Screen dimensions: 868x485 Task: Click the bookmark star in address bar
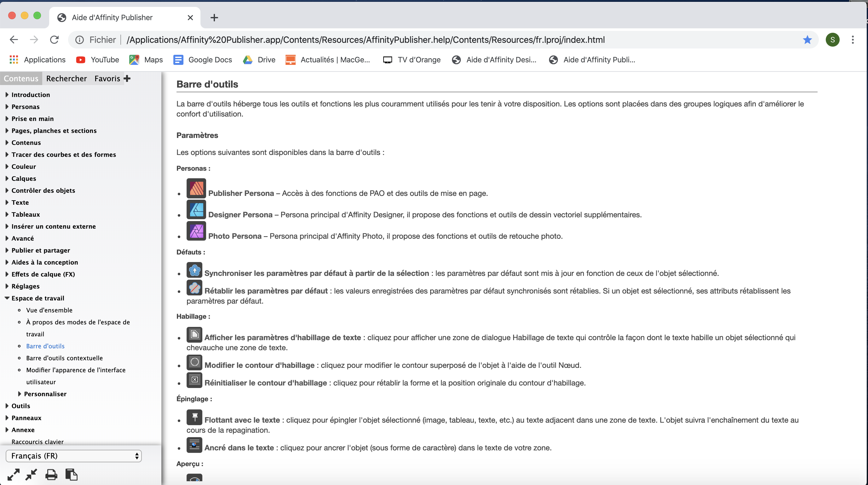pos(807,40)
